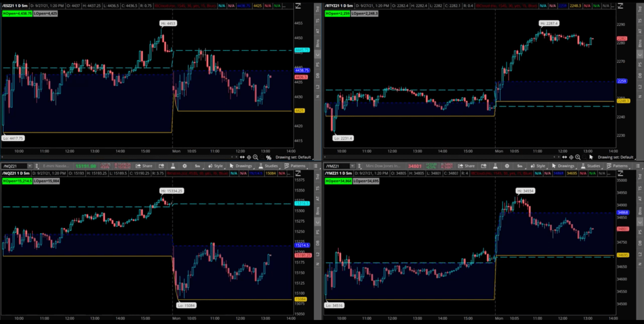
Task: Click pan arrows icon under /RTYZ21 chart
Action: click(564, 157)
